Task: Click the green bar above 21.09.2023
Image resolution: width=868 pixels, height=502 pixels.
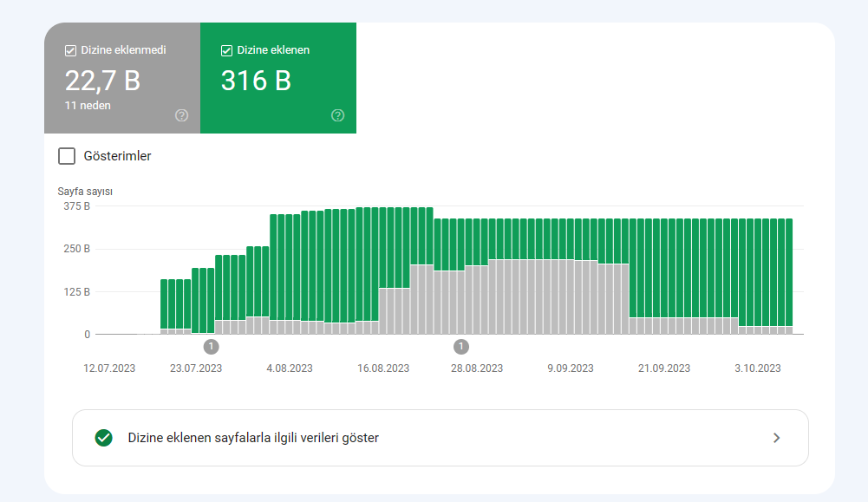Action: (663, 268)
